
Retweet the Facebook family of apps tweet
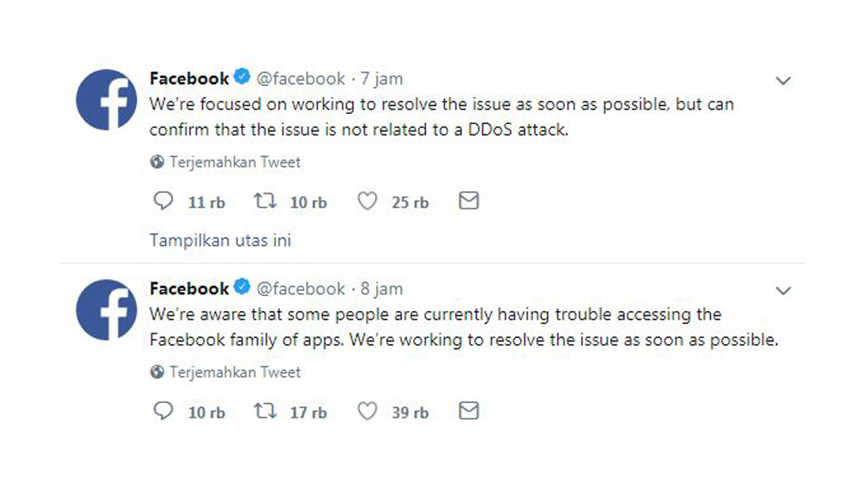[265, 410]
